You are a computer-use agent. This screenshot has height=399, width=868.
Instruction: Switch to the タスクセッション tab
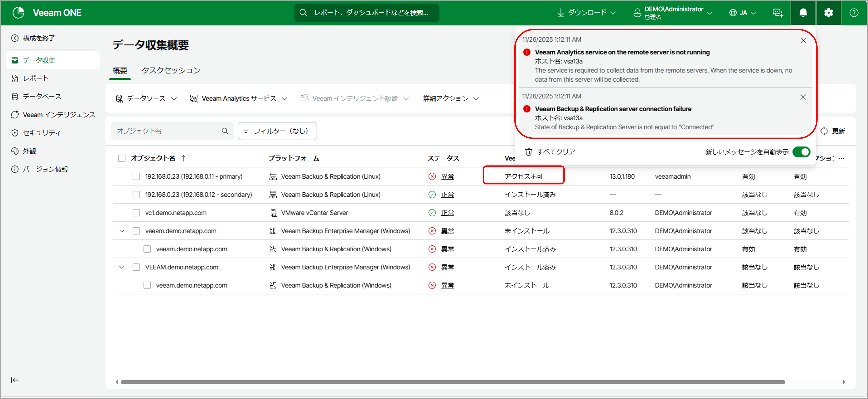[171, 70]
